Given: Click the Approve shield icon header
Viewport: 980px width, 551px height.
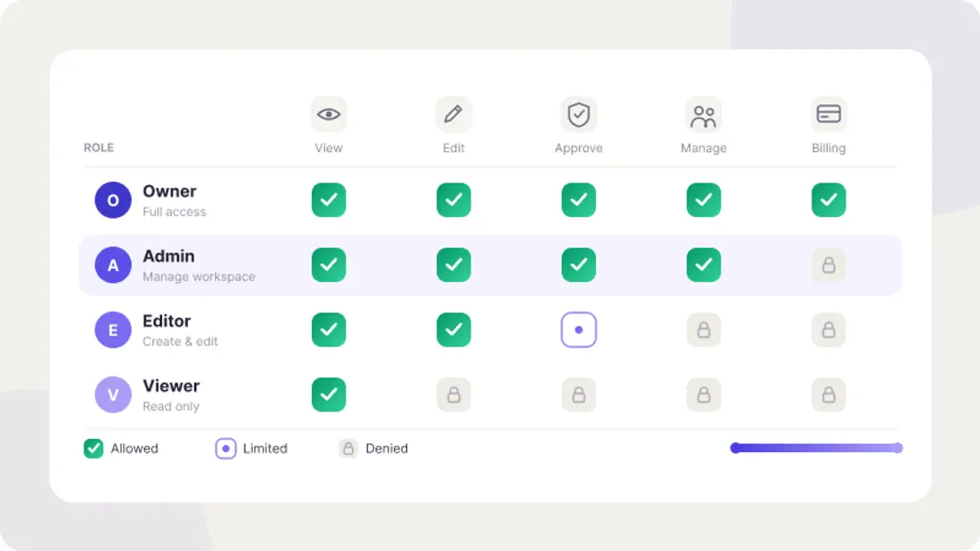Looking at the screenshot, I should 579,114.
